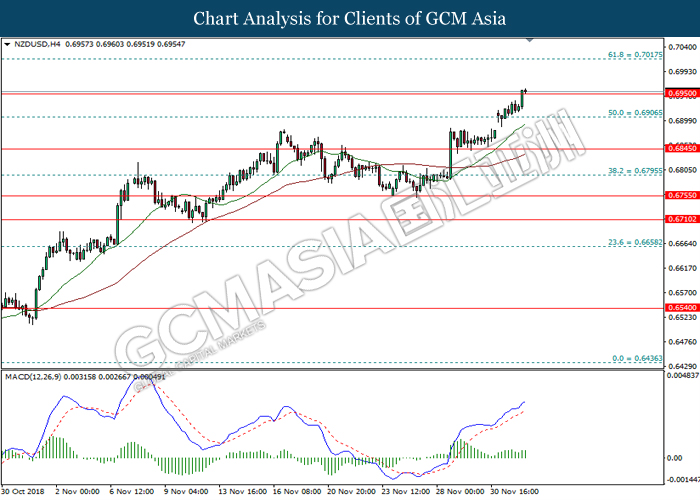Select the Chart Analysis for Clients heading
700x500 pixels.
(x=350, y=19)
